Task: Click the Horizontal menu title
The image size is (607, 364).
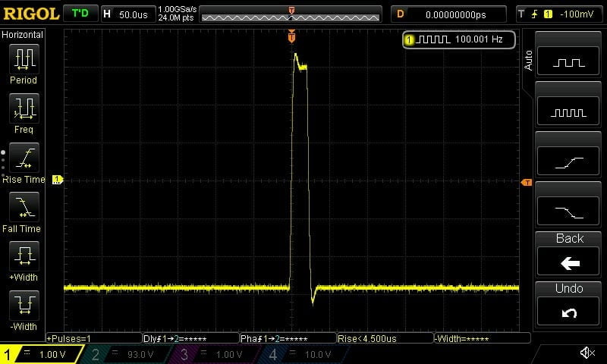Action: pyautogui.click(x=22, y=35)
